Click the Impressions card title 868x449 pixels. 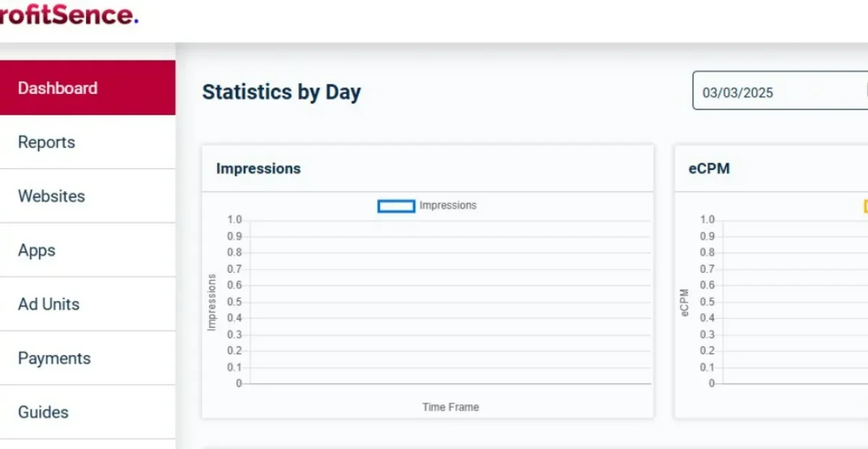pos(258,168)
